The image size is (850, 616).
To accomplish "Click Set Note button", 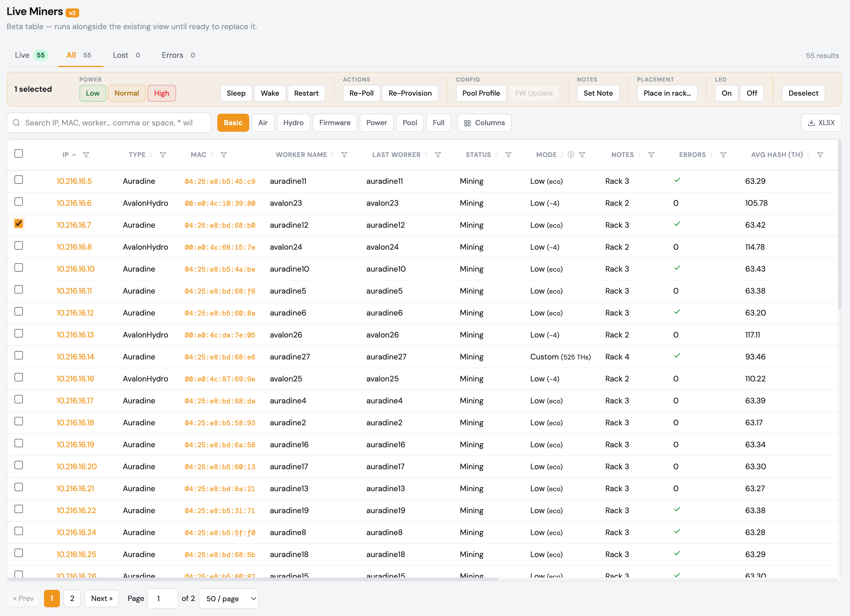I will (x=598, y=93).
